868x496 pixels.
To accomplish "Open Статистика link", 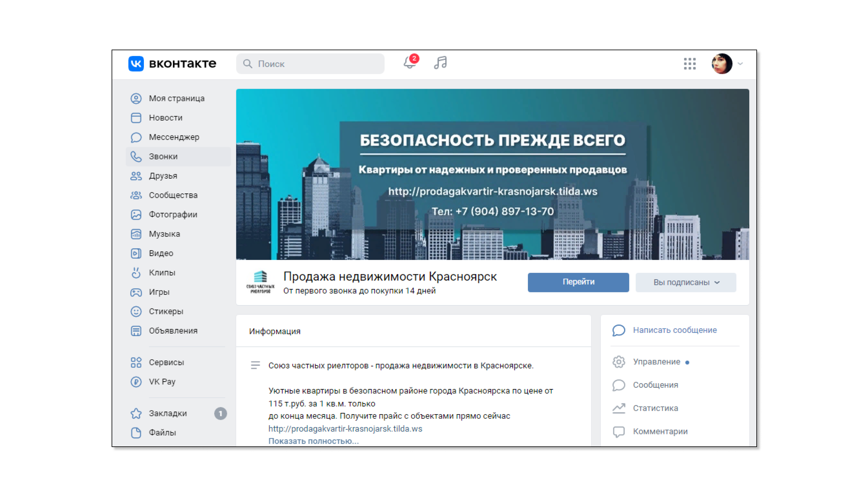I will pyautogui.click(x=655, y=408).
